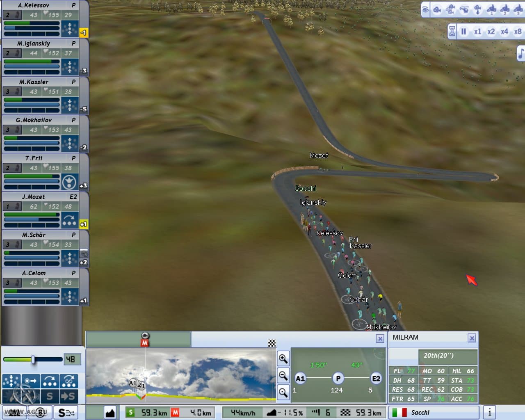Zoom out on the stage profile
Screen dimensions: 525x420
tap(283, 375)
